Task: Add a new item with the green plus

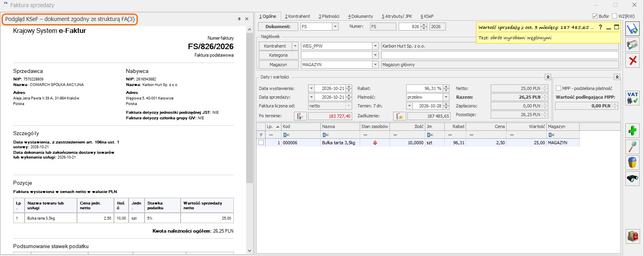Action: (632, 130)
